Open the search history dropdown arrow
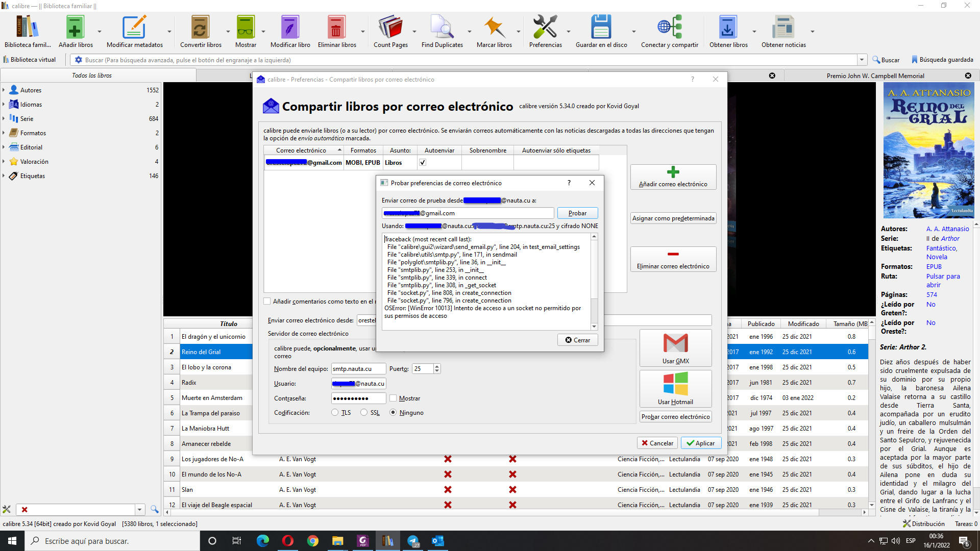This screenshot has width=980, height=551. (862, 60)
